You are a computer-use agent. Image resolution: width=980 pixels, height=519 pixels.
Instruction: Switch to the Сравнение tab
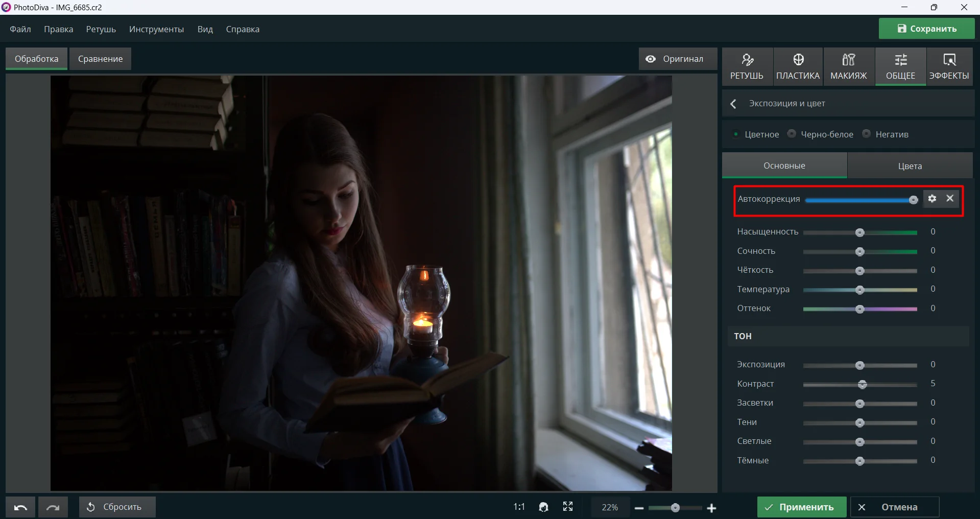[100, 59]
